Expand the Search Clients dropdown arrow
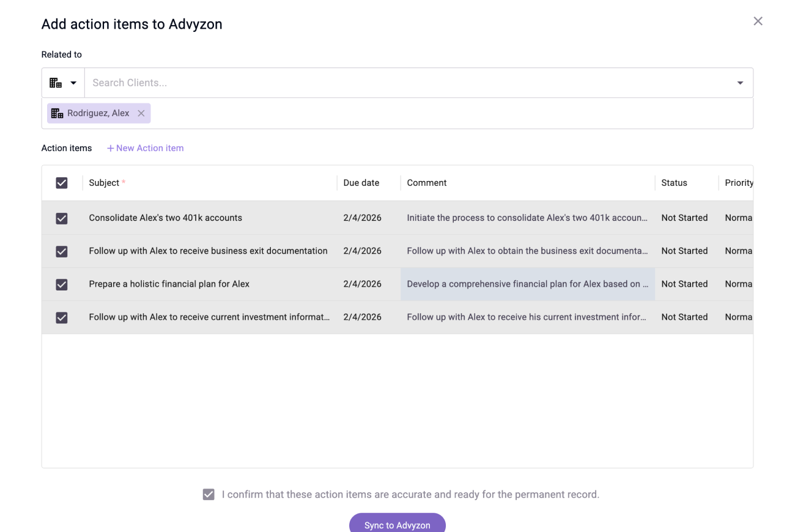Viewport: 795px width, 532px height. [x=740, y=83]
